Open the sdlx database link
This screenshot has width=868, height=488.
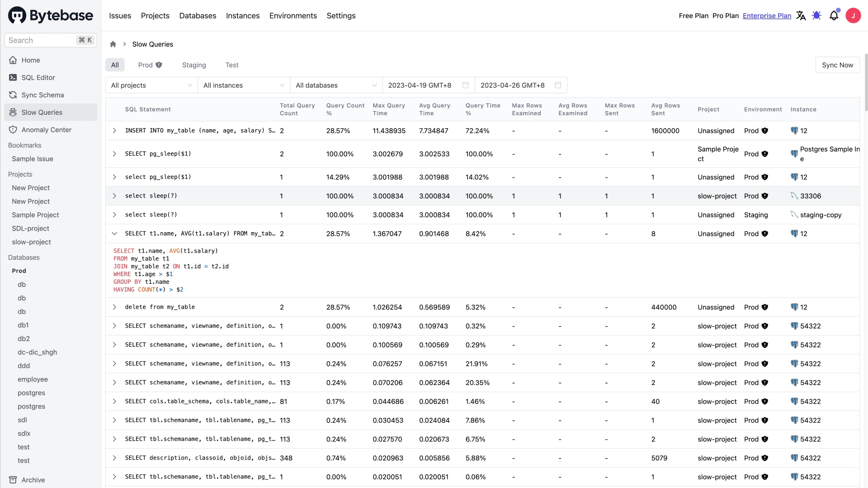click(24, 434)
